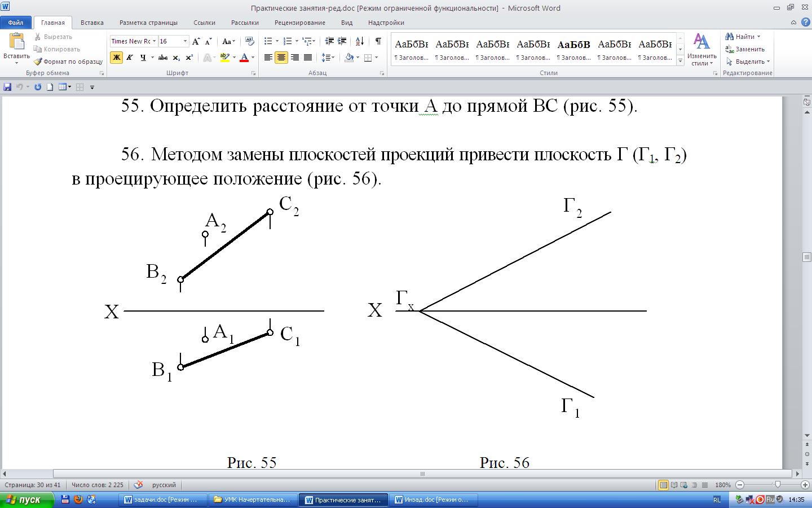Viewport: 812px width, 508px height.
Task: Switch to the Рецензирование tab
Action: click(300, 23)
